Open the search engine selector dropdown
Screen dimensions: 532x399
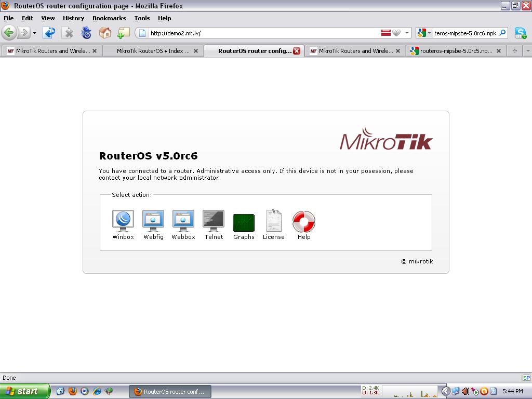click(429, 33)
